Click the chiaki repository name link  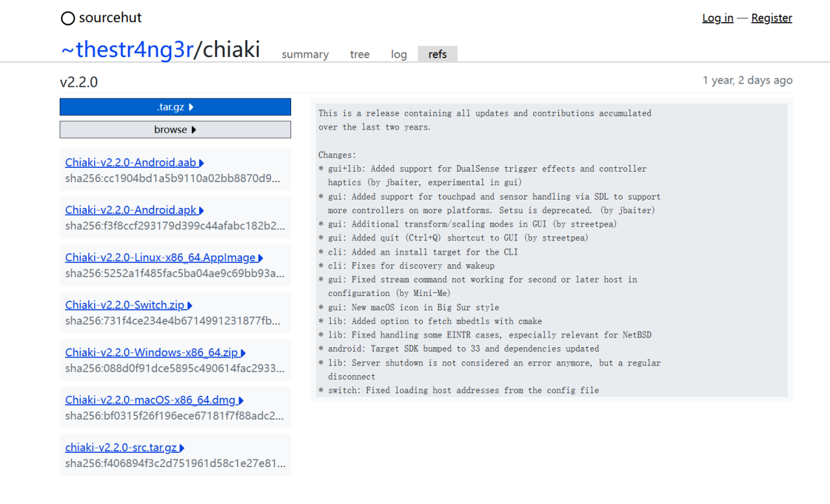[231, 49]
